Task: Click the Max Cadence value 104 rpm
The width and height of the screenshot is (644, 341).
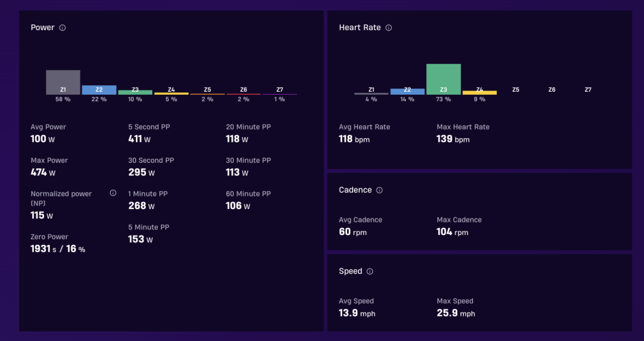Action: (452, 232)
